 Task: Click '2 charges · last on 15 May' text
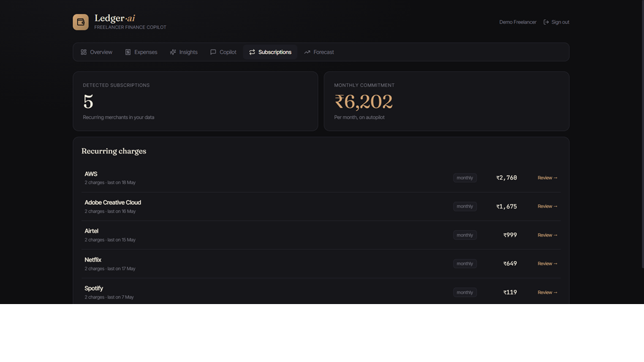110,240
